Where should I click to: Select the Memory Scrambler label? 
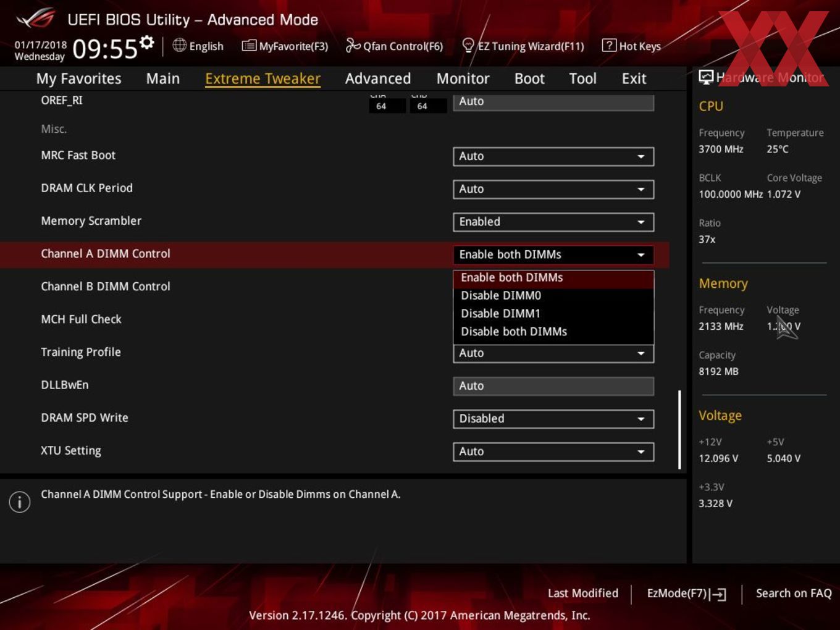click(x=91, y=220)
